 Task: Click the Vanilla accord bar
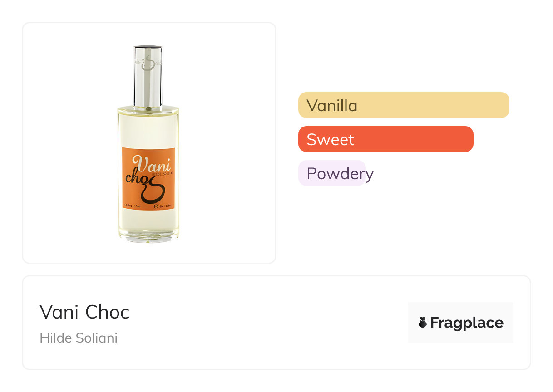pyautogui.click(x=404, y=105)
